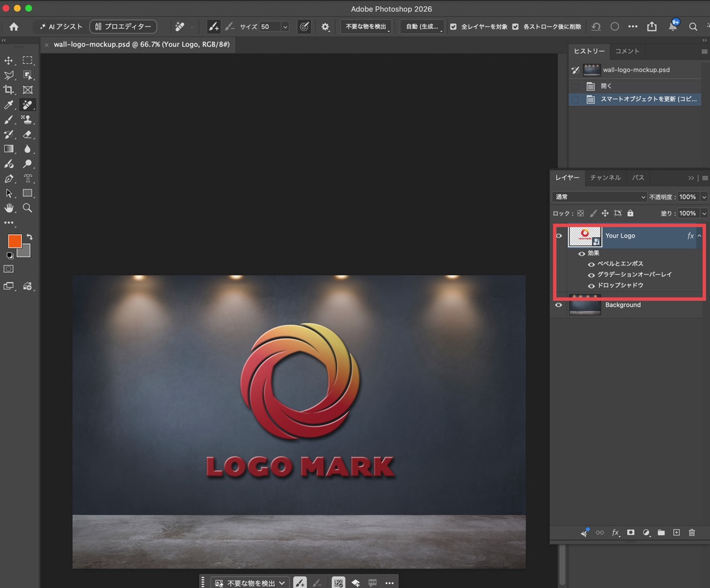
Task: Open the Edit Toolbar three-dots button
Action: (x=9, y=223)
